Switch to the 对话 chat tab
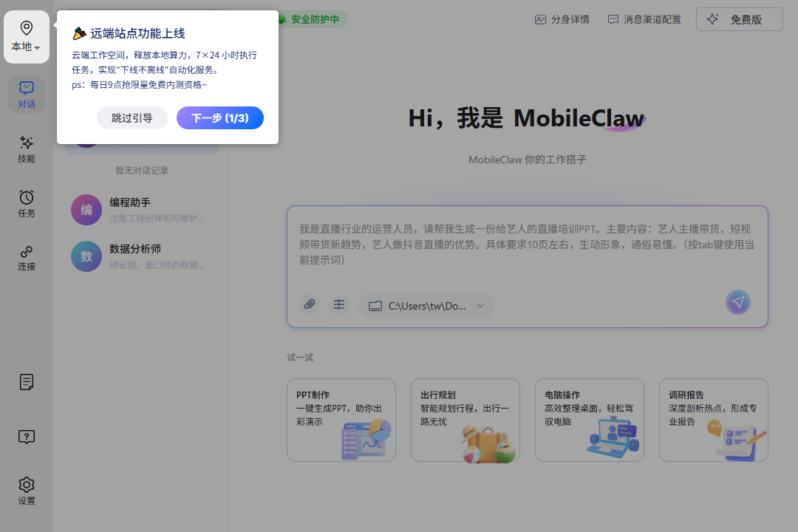The image size is (798, 532). coord(27,95)
